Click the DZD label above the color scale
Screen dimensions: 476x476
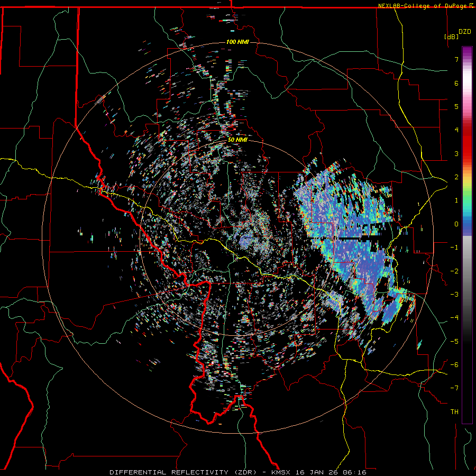pyautogui.click(x=464, y=32)
